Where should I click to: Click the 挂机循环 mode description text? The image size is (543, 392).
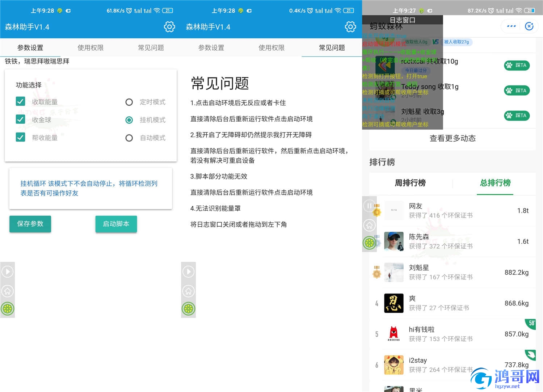coord(89,188)
